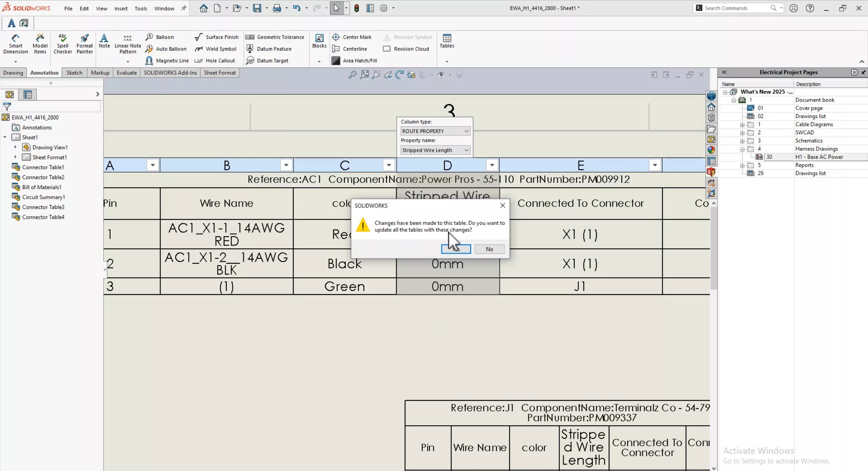Viewport: 868px width, 471px height.
Task: Insert a Surface Finish symbol
Action: [216, 37]
